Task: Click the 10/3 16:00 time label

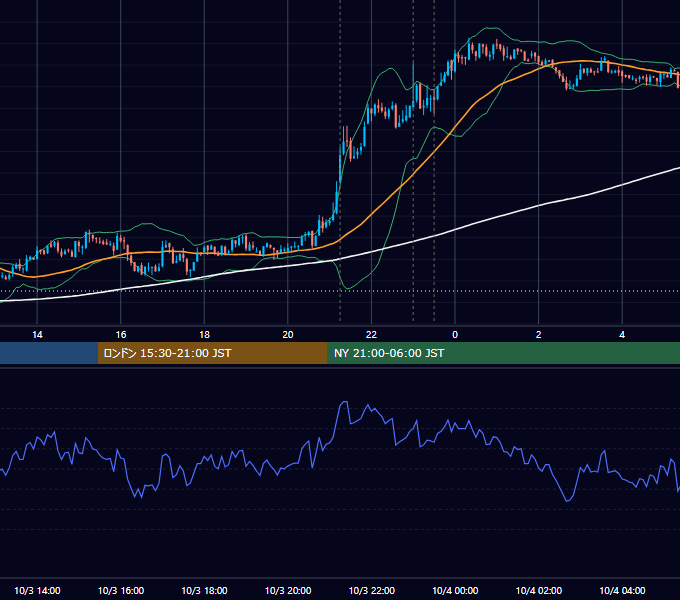Action: pyautogui.click(x=121, y=590)
